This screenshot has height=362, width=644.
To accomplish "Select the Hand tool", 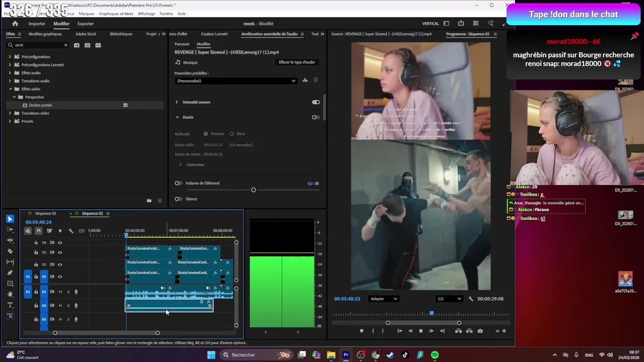I will pos(10,294).
